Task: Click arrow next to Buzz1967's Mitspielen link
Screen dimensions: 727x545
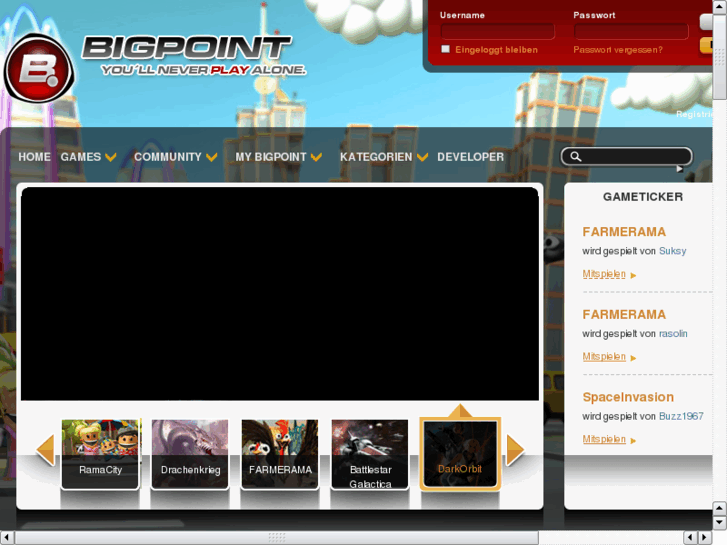Action: click(633, 441)
